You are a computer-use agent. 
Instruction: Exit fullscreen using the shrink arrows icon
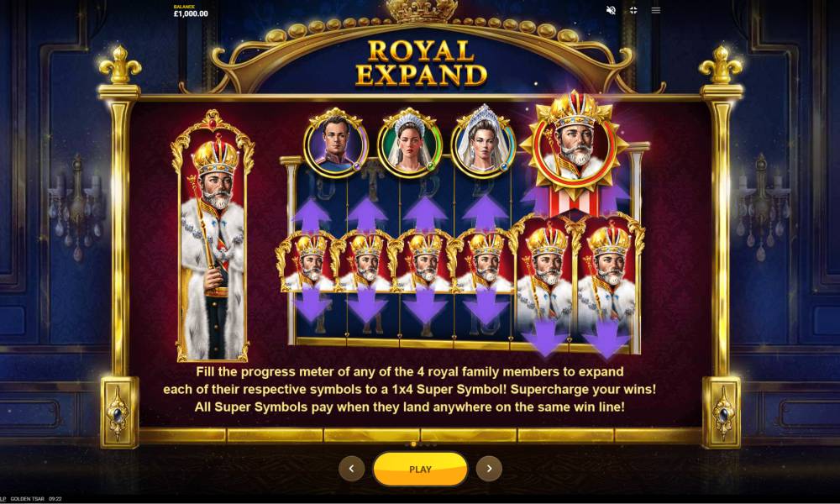tap(633, 10)
